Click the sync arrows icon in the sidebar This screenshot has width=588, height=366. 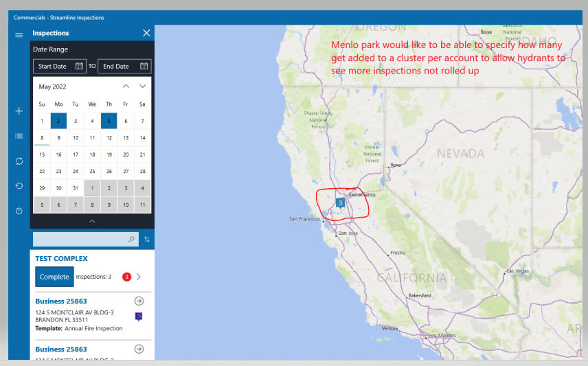[x=19, y=161]
